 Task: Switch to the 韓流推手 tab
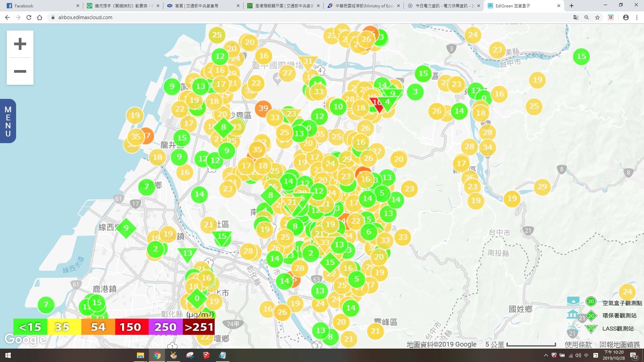[122, 6]
